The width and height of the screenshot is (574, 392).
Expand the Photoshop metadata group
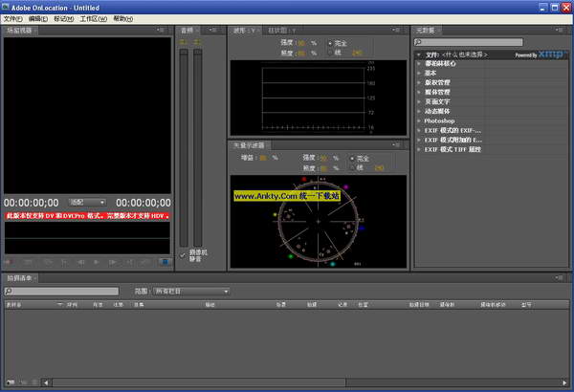point(419,121)
